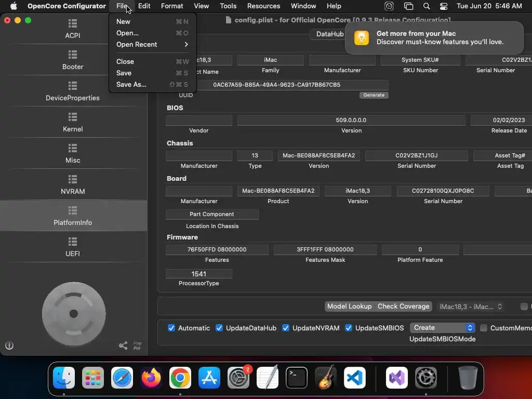The width and height of the screenshot is (532, 399).
Task: Open TextEdit from the Dock
Action: click(x=268, y=378)
